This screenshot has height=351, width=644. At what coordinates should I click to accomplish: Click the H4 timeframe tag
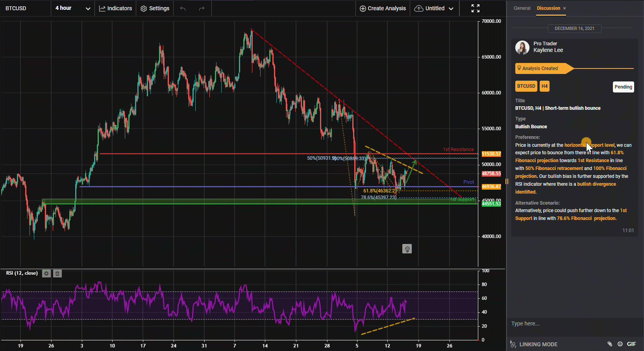(544, 86)
